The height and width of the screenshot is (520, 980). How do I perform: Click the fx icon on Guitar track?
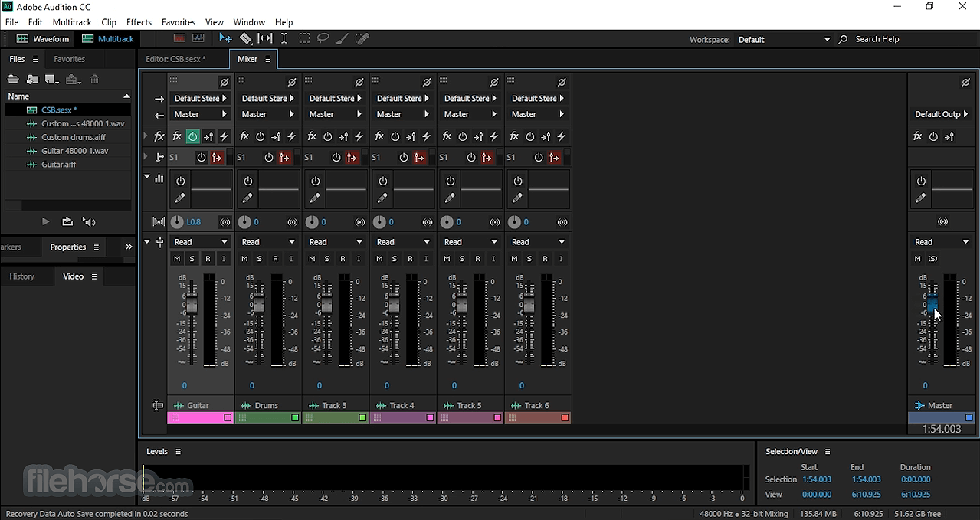point(177,136)
